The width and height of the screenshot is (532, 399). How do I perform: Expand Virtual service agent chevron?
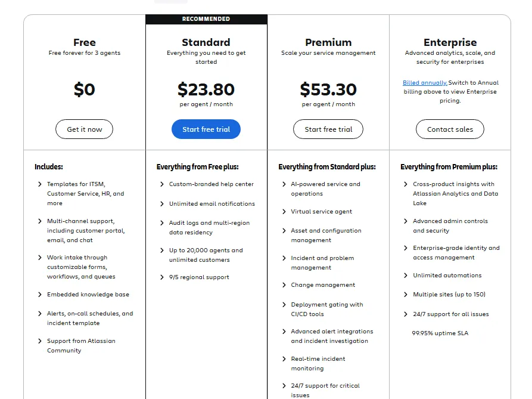coord(284,212)
